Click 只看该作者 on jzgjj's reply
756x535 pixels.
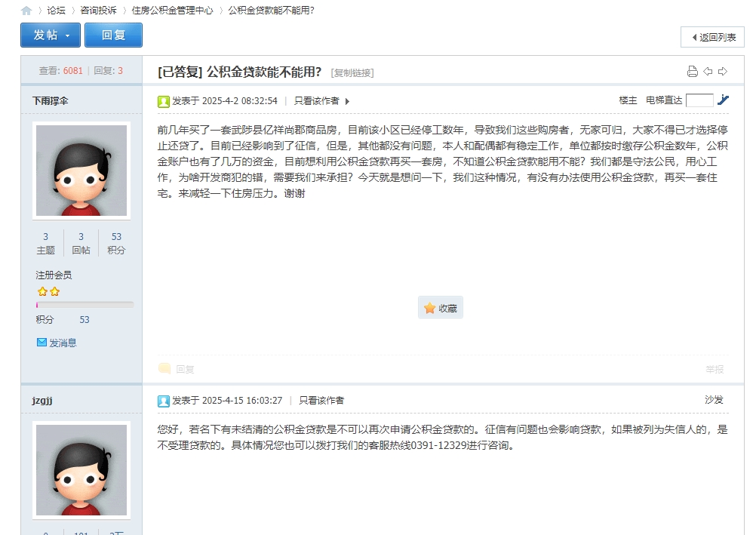(x=321, y=401)
